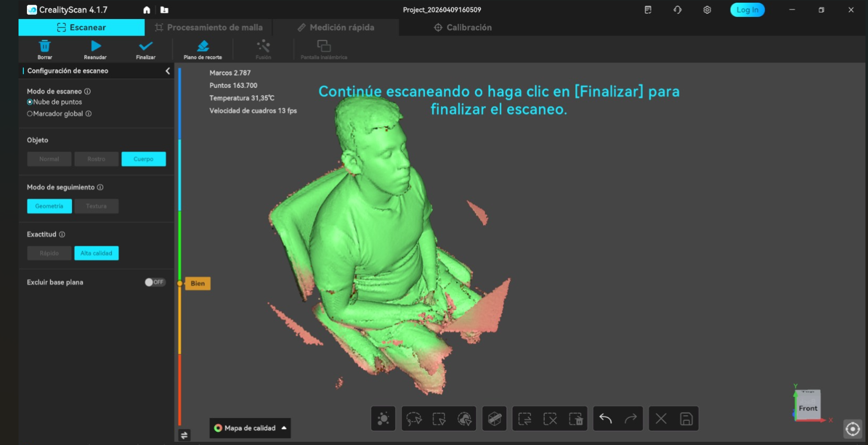
Task: Click the Log In button
Action: click(747, 10)
